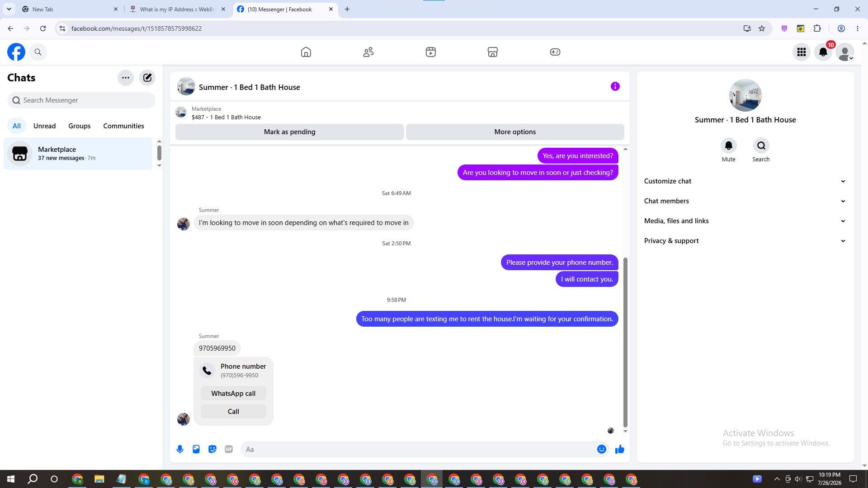The width and height of the screenshot is (868, 488).
Task: Select the Unread chats filter
Action: 45,126
